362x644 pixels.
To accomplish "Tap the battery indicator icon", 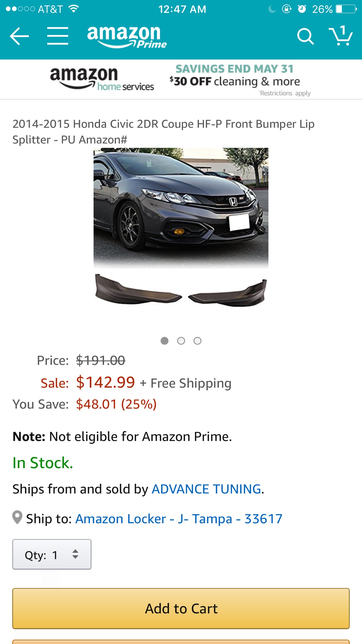I will point(346,9).
